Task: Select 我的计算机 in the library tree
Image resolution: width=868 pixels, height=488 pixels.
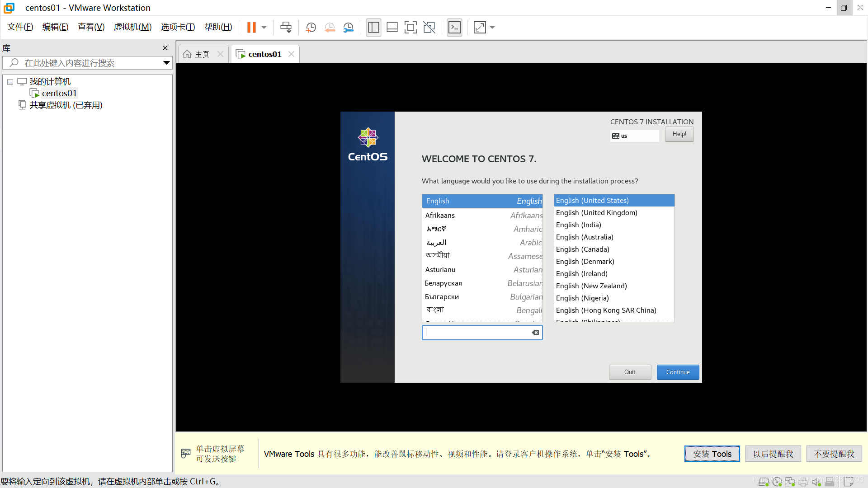Action: (x=50, y=81)
